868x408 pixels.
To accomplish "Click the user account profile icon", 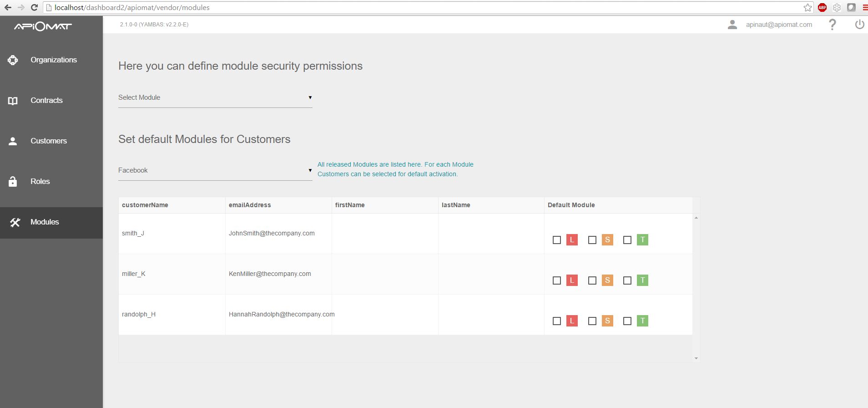I will [x=732, y=25].
